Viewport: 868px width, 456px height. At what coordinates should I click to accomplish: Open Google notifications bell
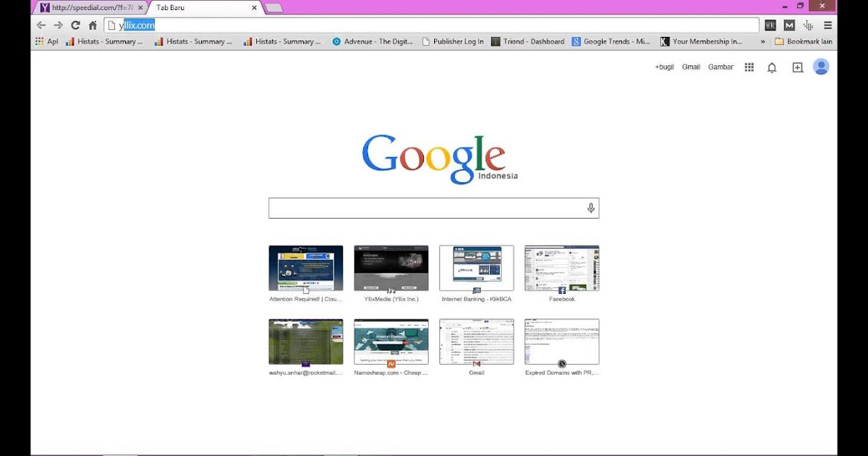(772, 67)
